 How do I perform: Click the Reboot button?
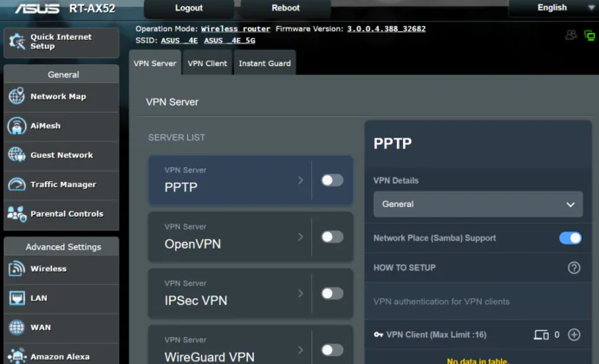[x=285, y=8]
